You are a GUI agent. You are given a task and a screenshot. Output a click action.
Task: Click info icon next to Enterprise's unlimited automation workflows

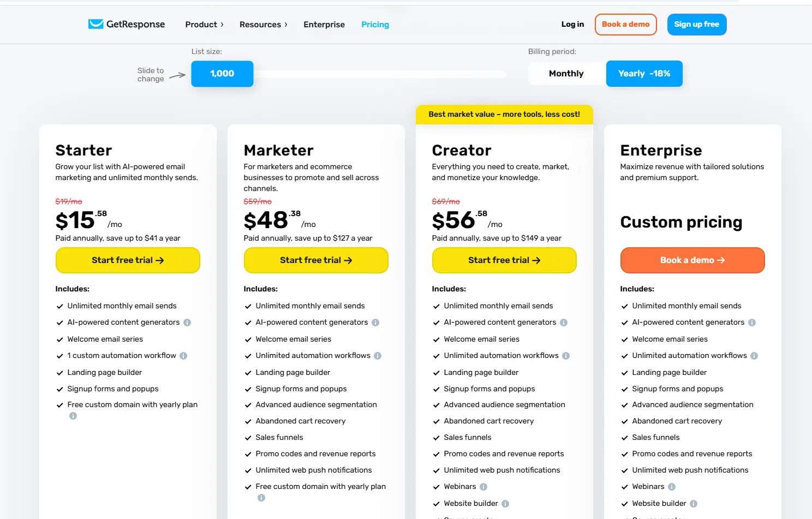point(755,355)
